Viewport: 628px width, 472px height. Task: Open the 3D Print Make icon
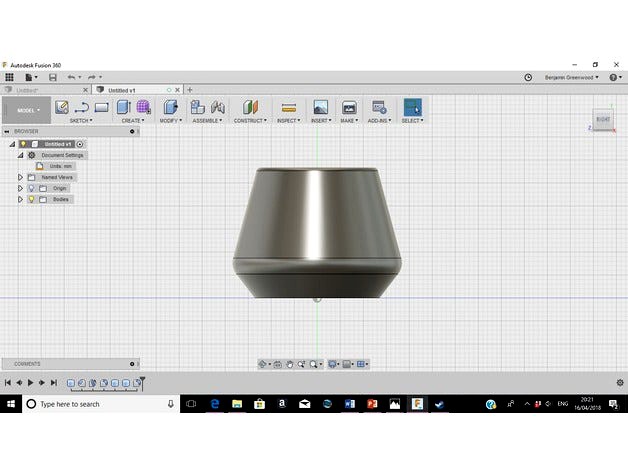pyautogui.click(x=349, y=107)
